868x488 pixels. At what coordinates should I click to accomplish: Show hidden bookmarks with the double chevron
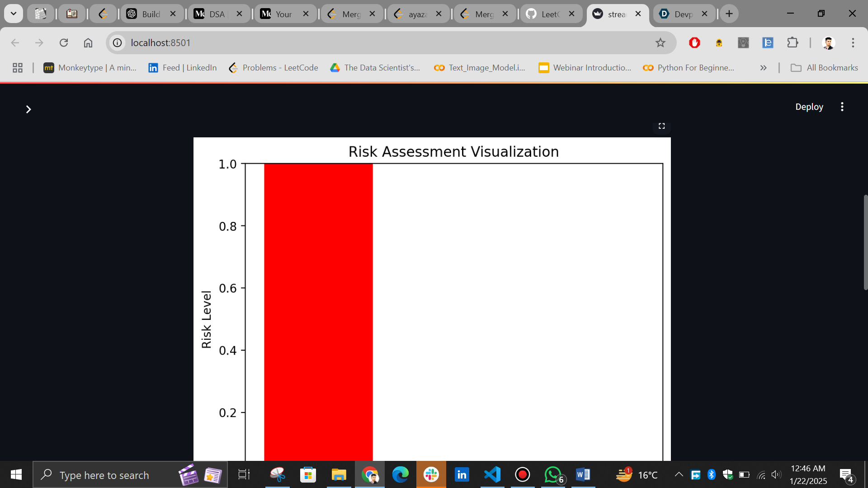point(763,68)
